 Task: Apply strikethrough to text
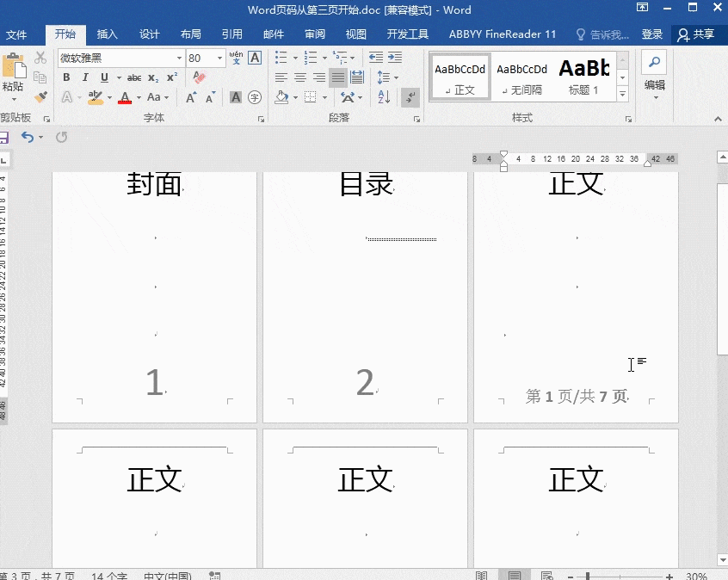point(133,77)
